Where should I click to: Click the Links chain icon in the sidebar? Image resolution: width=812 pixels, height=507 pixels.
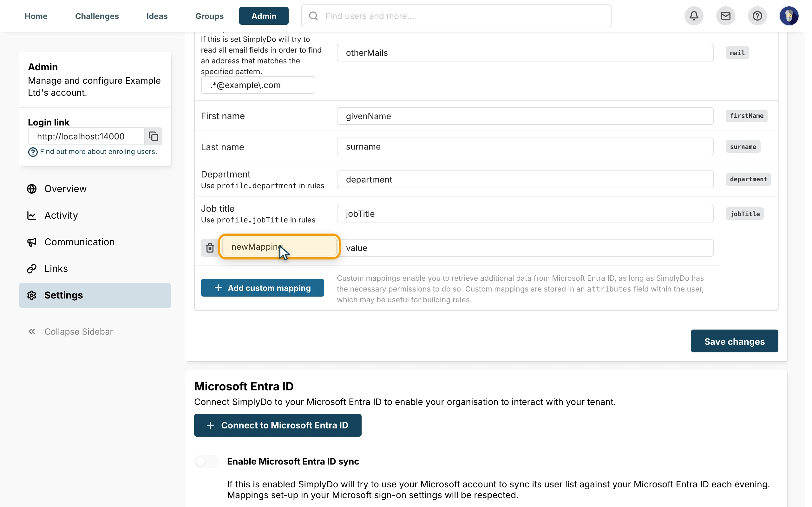(x=32, y=269)
